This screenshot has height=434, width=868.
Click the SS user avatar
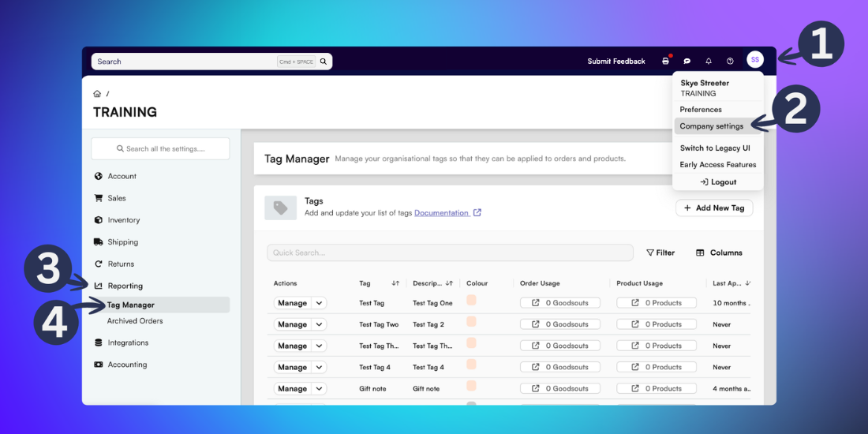tap(755, 60)
